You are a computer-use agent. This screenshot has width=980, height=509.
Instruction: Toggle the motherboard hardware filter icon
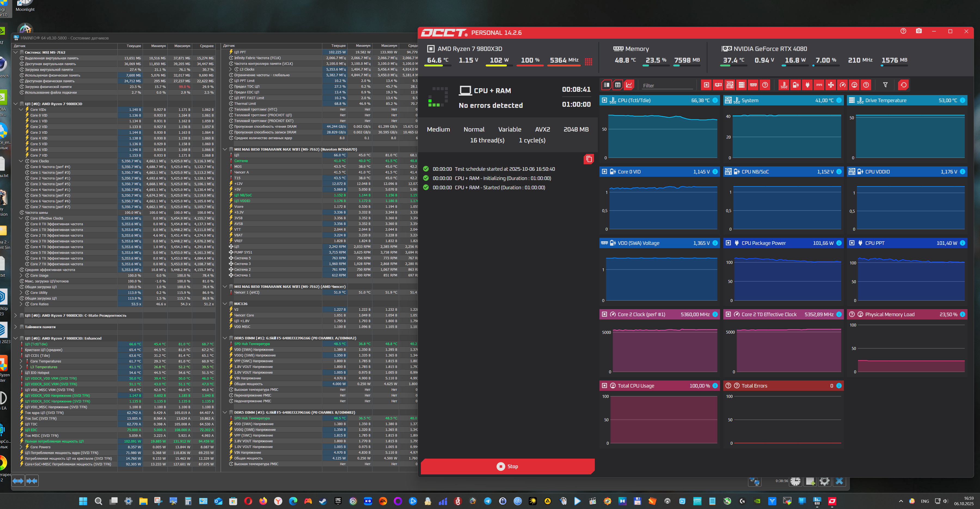click(x=730, y=85)
